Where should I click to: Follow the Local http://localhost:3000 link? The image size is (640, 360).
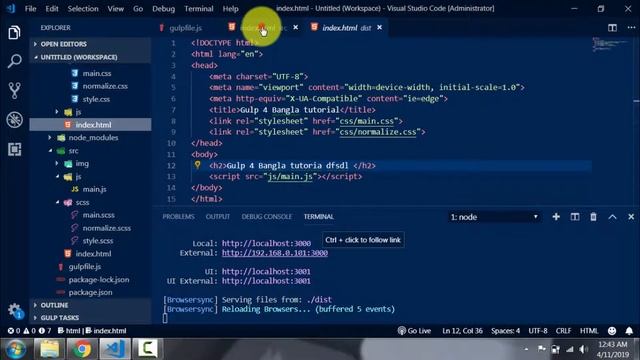click(266, 243)
